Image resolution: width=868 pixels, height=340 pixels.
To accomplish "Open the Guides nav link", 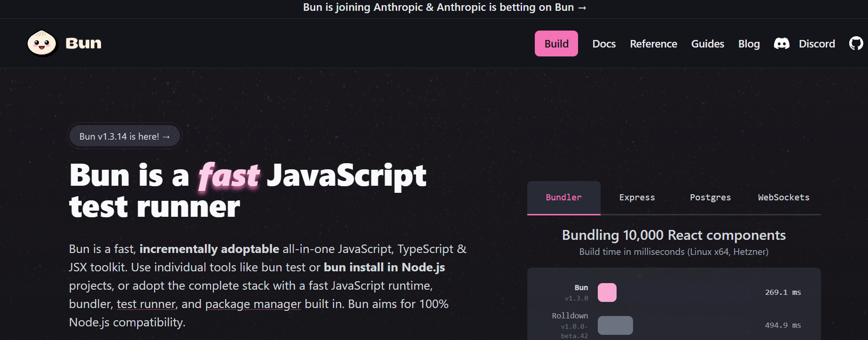I will tap(707, 44).
